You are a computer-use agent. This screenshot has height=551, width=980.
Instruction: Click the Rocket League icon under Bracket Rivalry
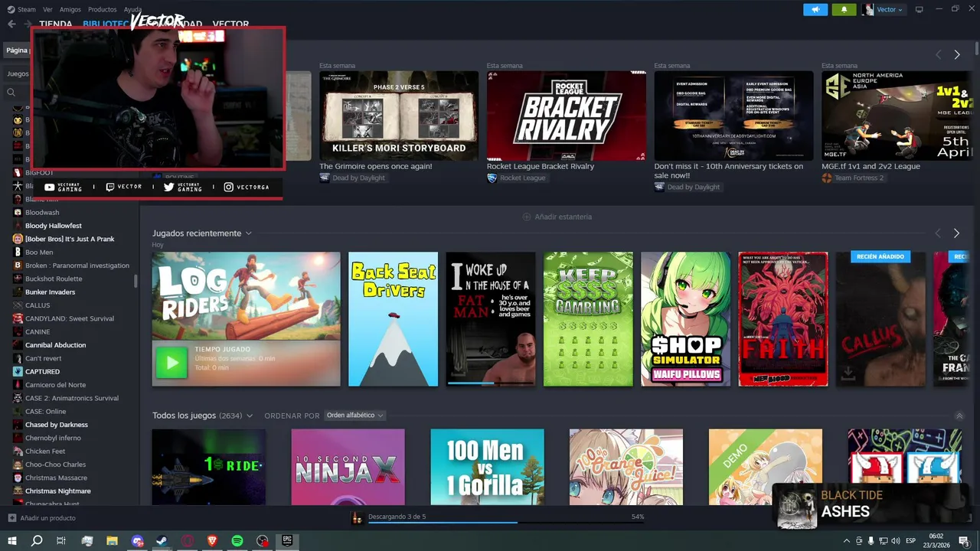(492, 178)
